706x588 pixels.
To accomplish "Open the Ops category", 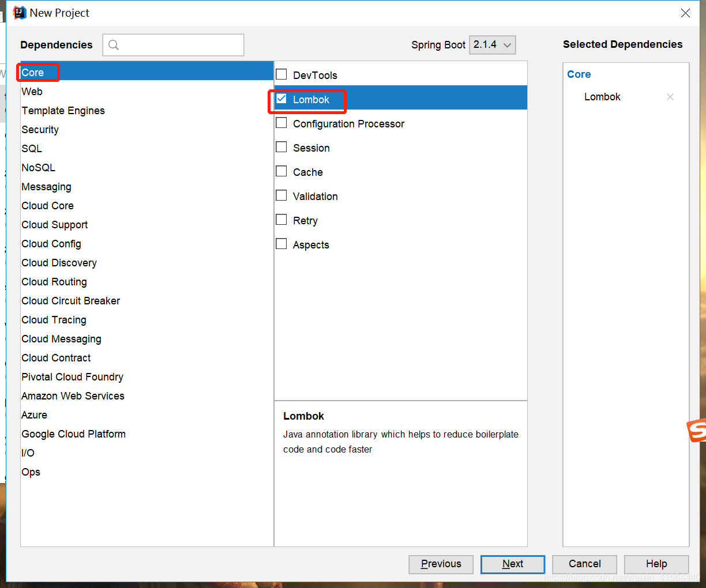I will [147, 472].
